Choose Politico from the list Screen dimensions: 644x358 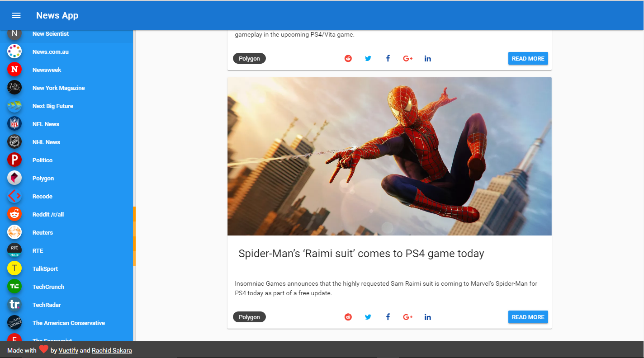(66, 160)
